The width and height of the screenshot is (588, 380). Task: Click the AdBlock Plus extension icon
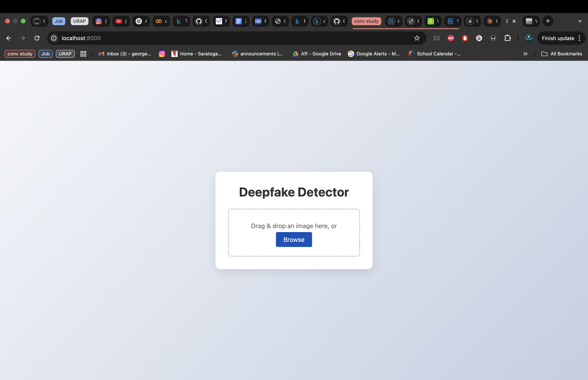451,38
